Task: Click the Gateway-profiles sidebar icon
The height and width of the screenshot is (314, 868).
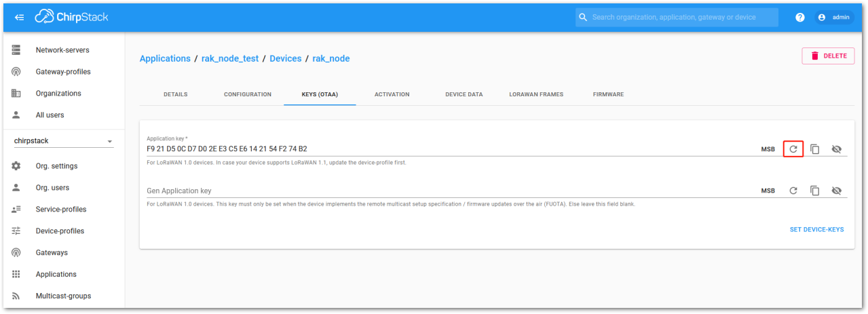Action: pos(16,72)
